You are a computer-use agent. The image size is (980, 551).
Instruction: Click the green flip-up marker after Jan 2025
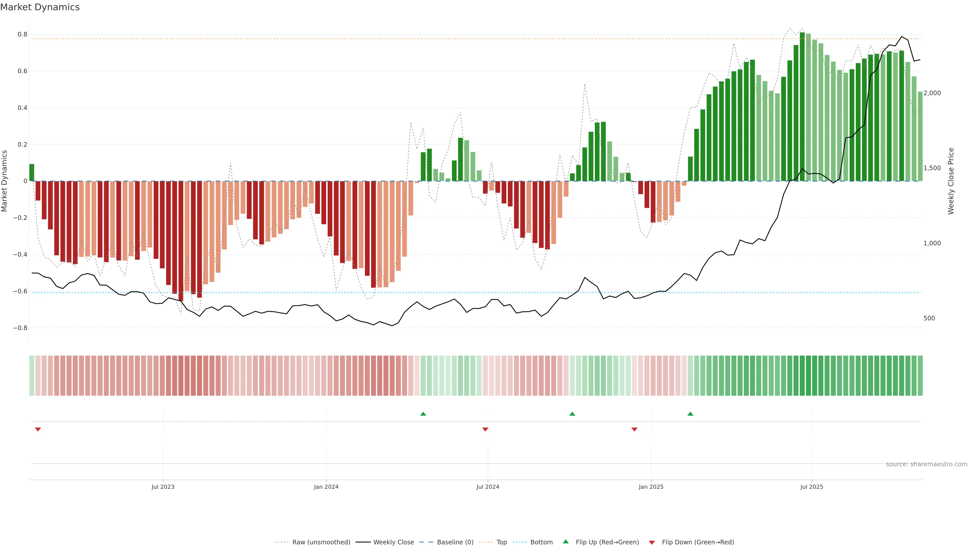[690, 414]
